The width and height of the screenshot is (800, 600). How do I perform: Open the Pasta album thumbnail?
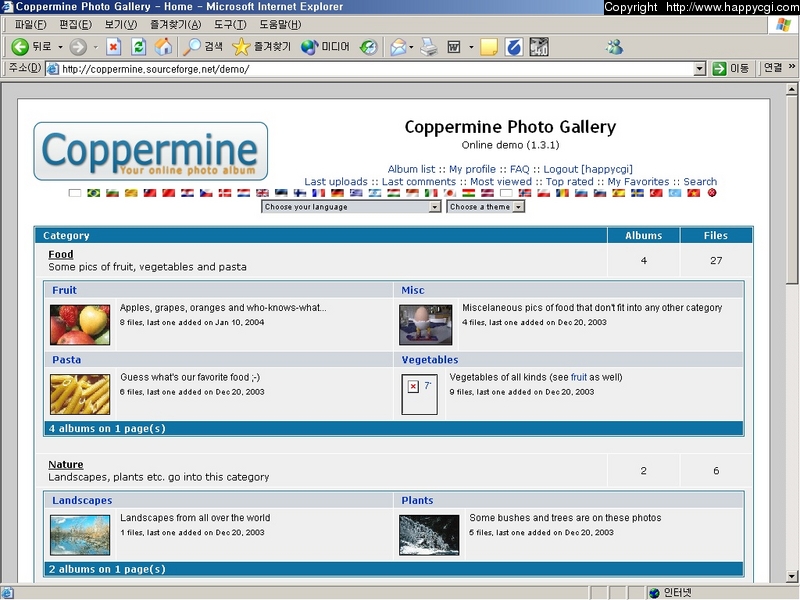[x=80, y=394]
